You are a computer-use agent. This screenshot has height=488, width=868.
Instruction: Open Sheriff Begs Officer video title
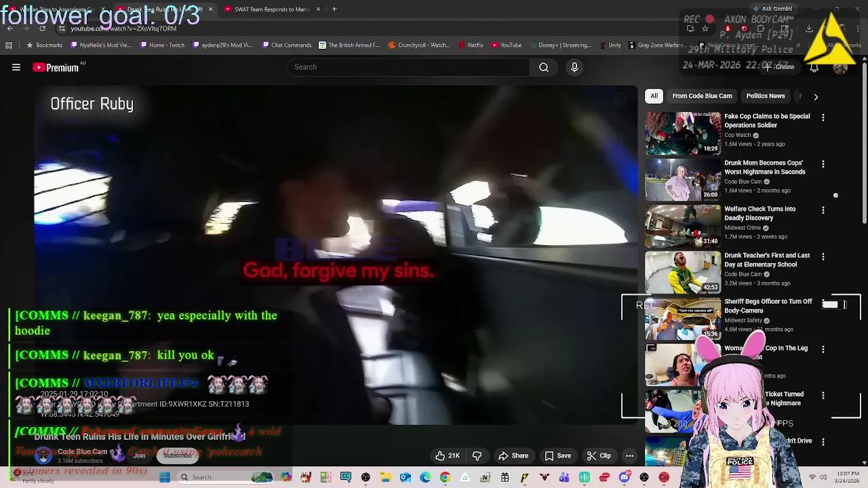pos(768,306)
